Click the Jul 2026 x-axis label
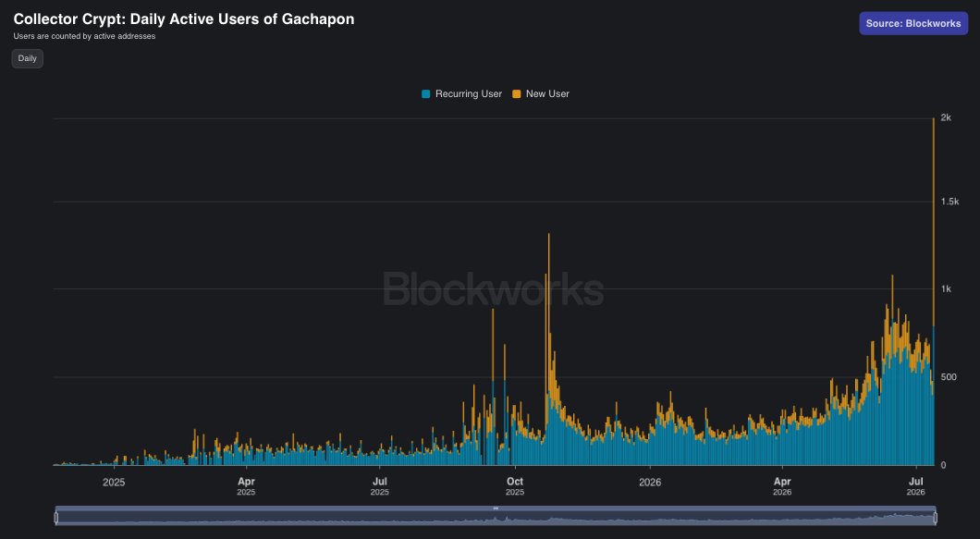 pos(915,486)
